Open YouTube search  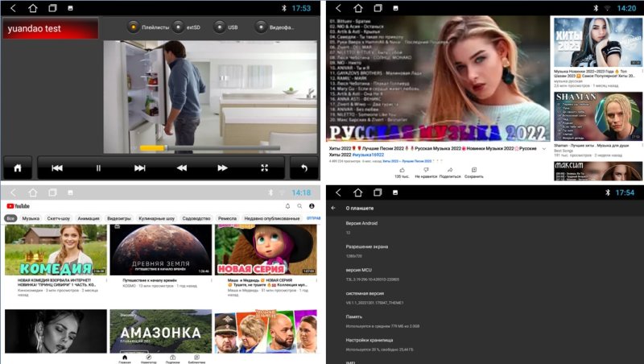point(299,206)
